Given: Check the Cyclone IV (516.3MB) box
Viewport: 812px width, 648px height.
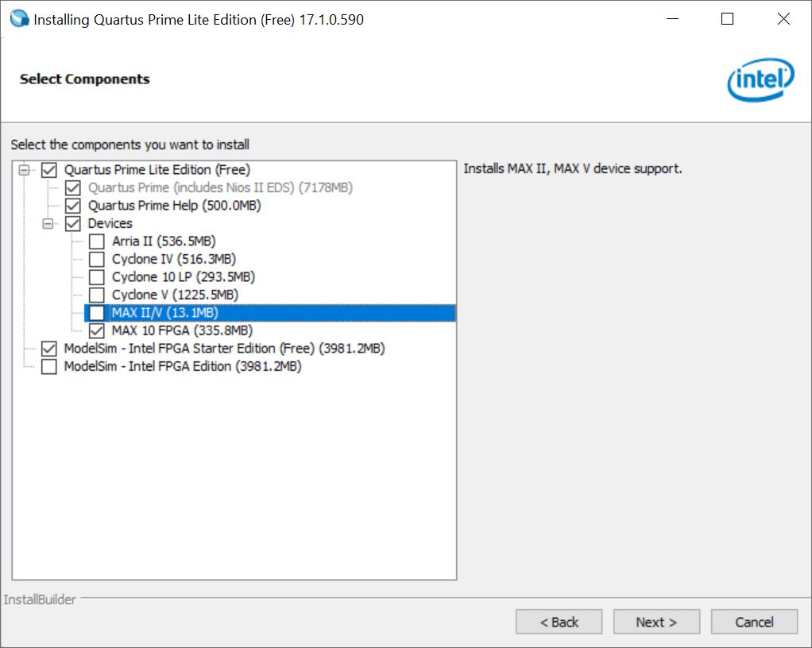Looking at the screenshot, I should pyautogui.click(x=96, y=260).
